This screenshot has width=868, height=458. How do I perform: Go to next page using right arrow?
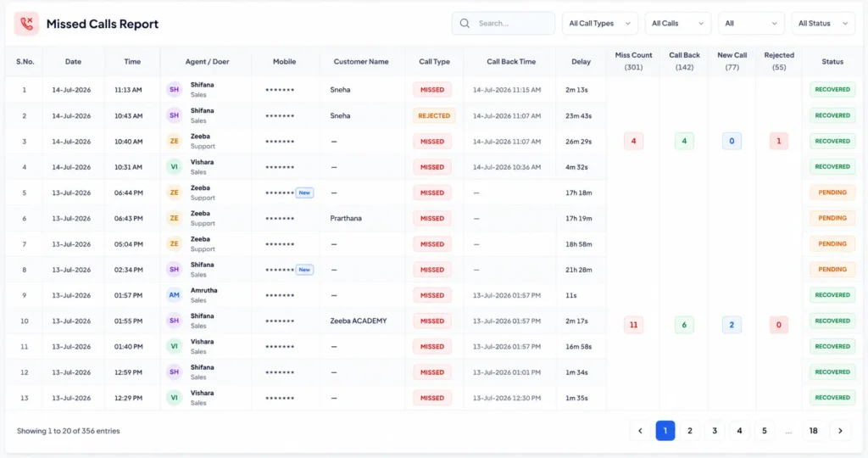(840, 430)
